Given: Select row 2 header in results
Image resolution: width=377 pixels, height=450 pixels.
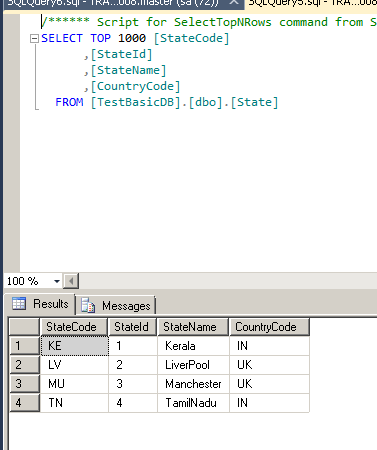Looking at the screenshot, I should (x=24, y=365).
